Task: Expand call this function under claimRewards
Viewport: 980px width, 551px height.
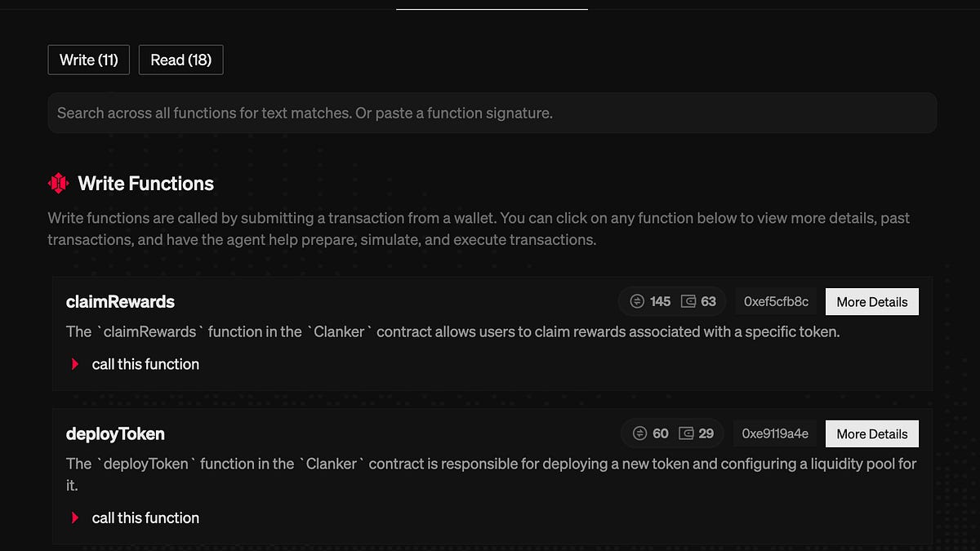Action: tap(145, 364)
